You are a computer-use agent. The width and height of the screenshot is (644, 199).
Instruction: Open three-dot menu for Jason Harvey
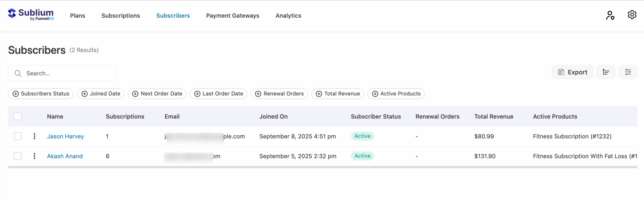coord(34,136)
